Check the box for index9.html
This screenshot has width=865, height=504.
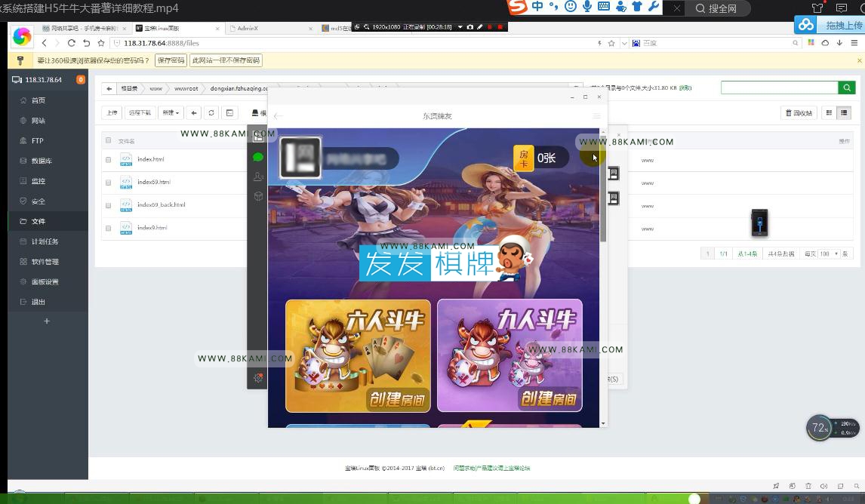108,229
